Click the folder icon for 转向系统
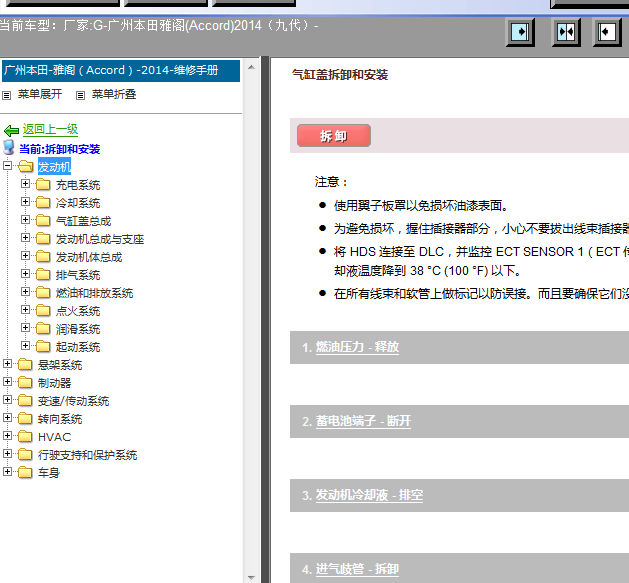The width and height of the screenshot is (629, 583). [25, 418]
